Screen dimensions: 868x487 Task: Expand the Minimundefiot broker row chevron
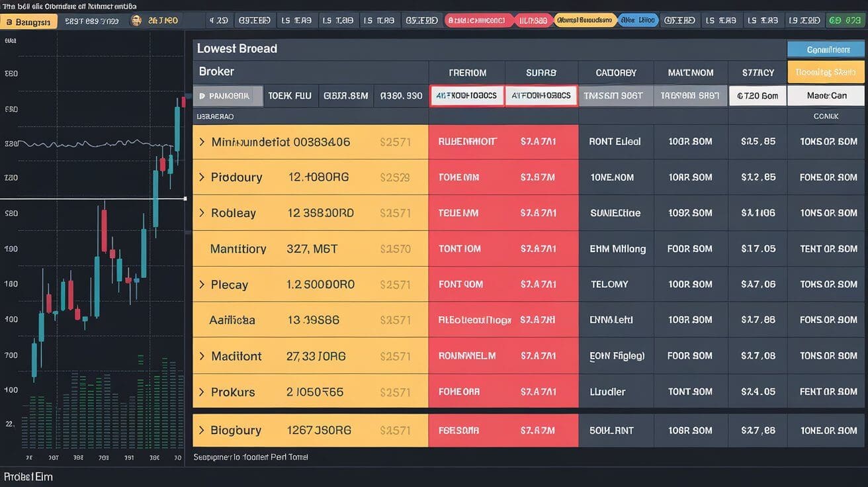pyautogui.click(x=202, y=142)
